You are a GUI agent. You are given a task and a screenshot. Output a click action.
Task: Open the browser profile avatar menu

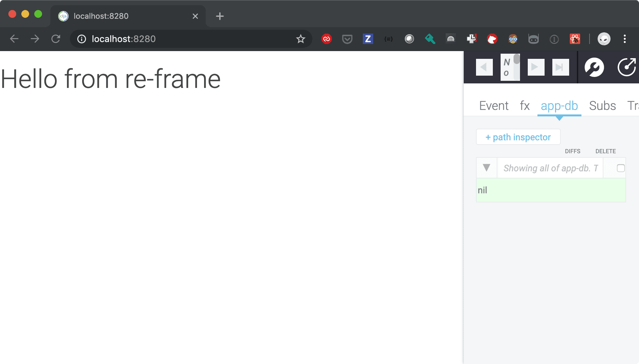[x=603, y=38]
